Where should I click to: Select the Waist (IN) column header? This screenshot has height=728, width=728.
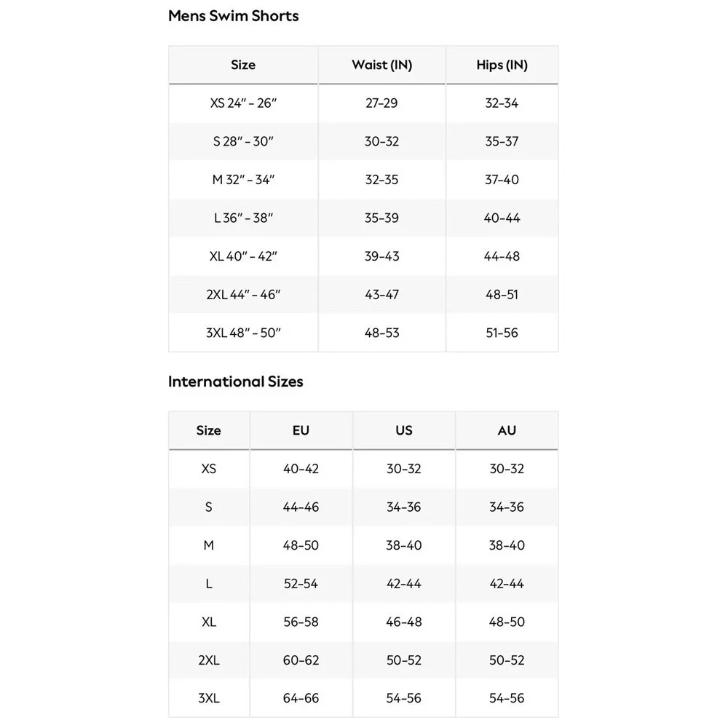point(381,65)
